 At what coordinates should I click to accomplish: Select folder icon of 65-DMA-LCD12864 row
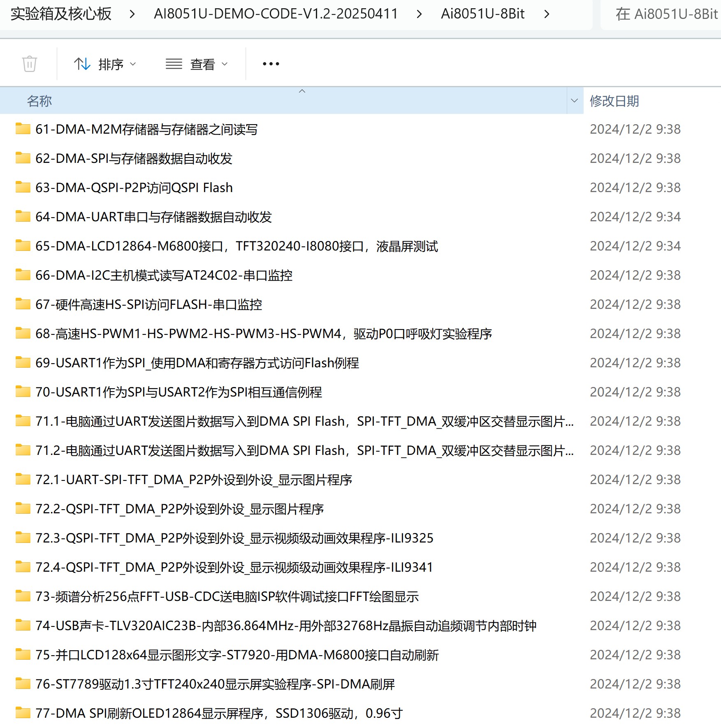click(23, 246)
